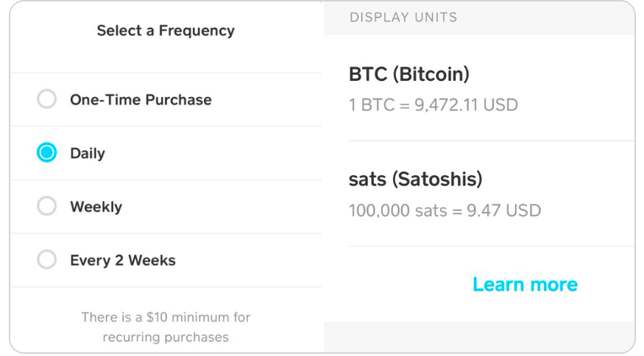The width and height of the screenshot is (644, 356).
Task: Click the Select a Frequency heading
Action: [166, 31]
